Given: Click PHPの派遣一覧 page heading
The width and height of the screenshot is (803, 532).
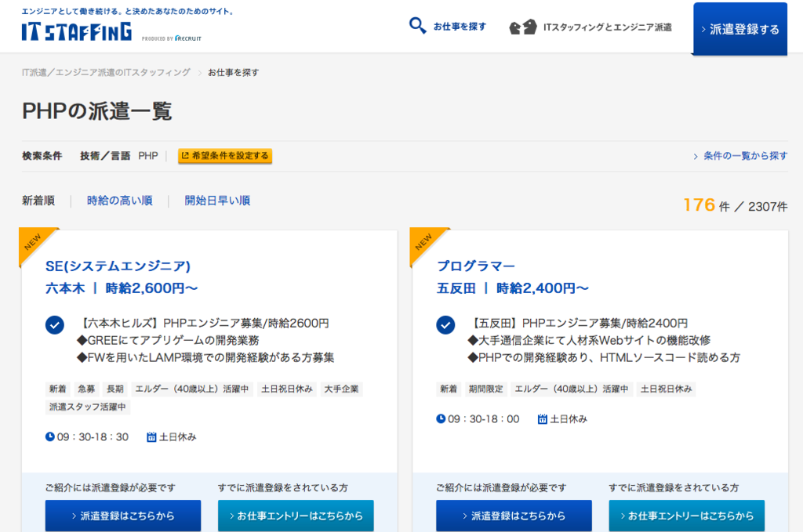Looking at the screenshot, I should click(96, 111).
